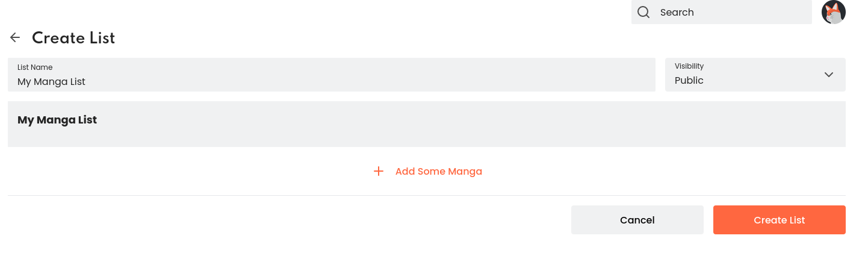Select the Public visibility value
Image resolution: width=868 pixels, height=253 pixels.
click(689, 81)
